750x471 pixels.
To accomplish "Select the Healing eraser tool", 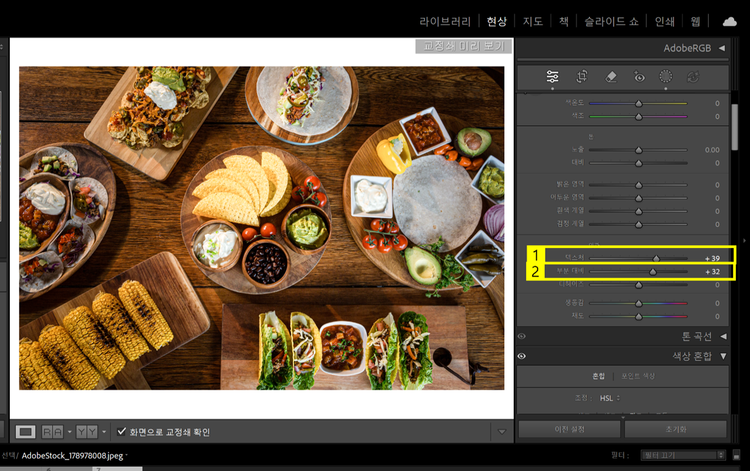I will pos(611,77).
